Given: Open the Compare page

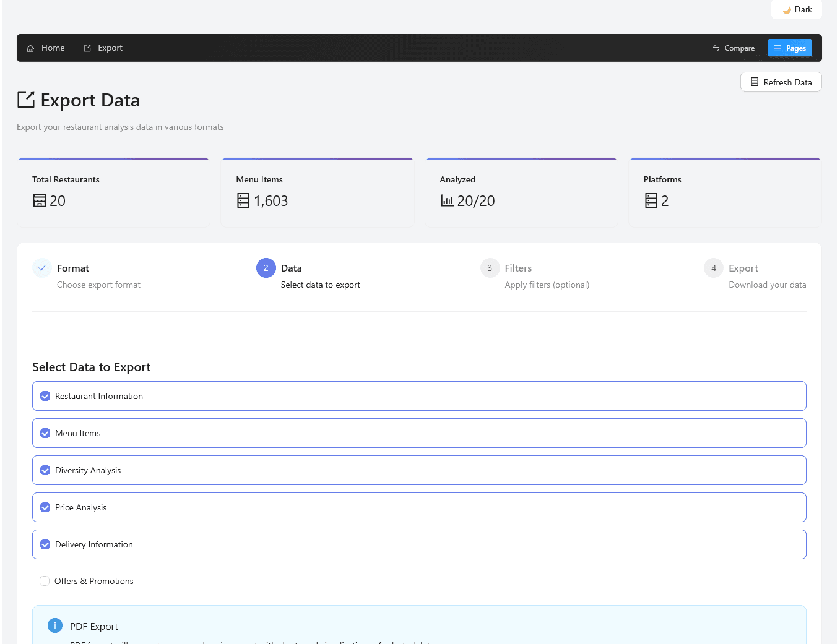Looking at the screenshot, I should (734, 48).
